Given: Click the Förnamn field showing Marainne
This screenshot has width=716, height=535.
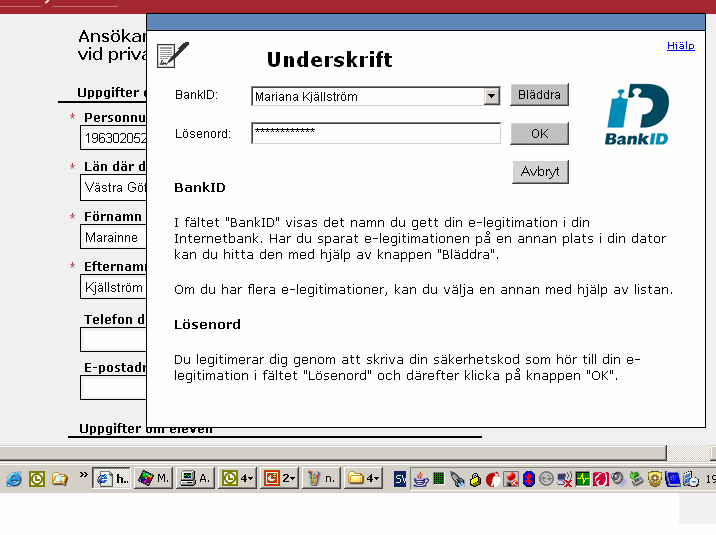Looking at the screenshot, I should [x=113, y=237].
